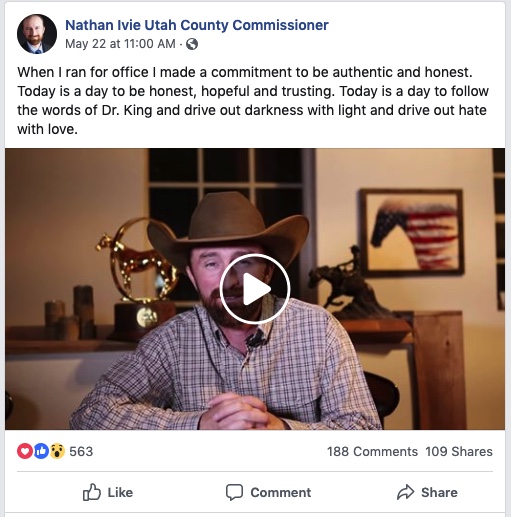Click the speech bubble icon beside Comment
The height and width of the screenshot is (517, 511).
pos(234,492)
